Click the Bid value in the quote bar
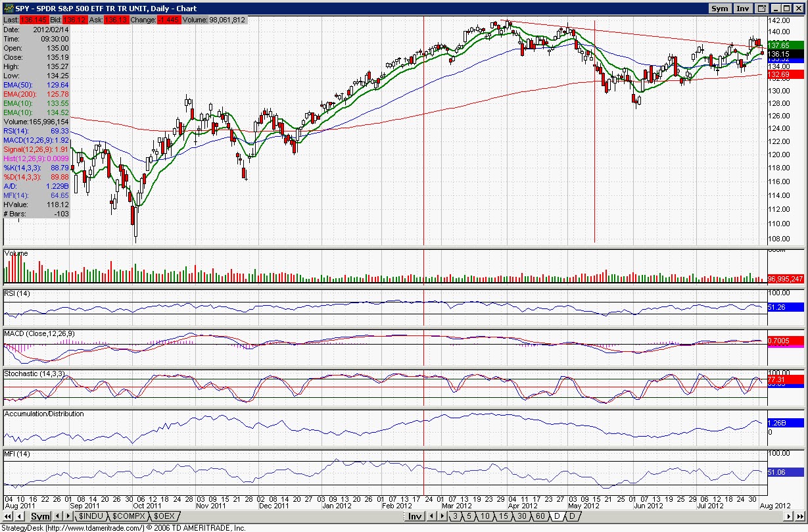 76,20
